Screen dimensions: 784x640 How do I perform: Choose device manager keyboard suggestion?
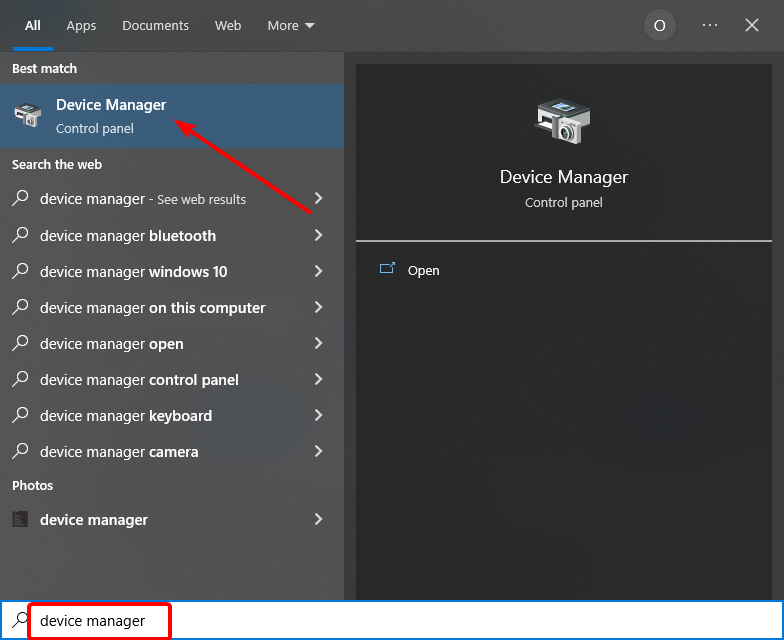click(126, 416)
